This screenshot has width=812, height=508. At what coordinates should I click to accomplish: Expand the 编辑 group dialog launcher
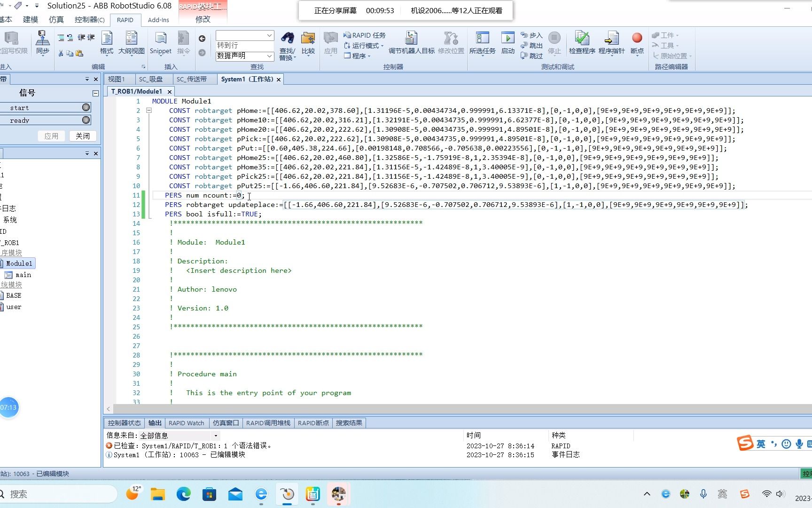[x=143, y=67]
